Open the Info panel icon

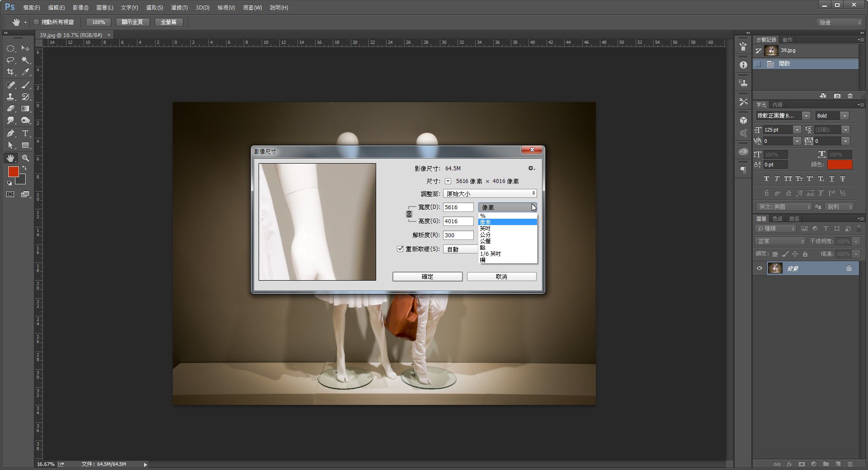743,65
